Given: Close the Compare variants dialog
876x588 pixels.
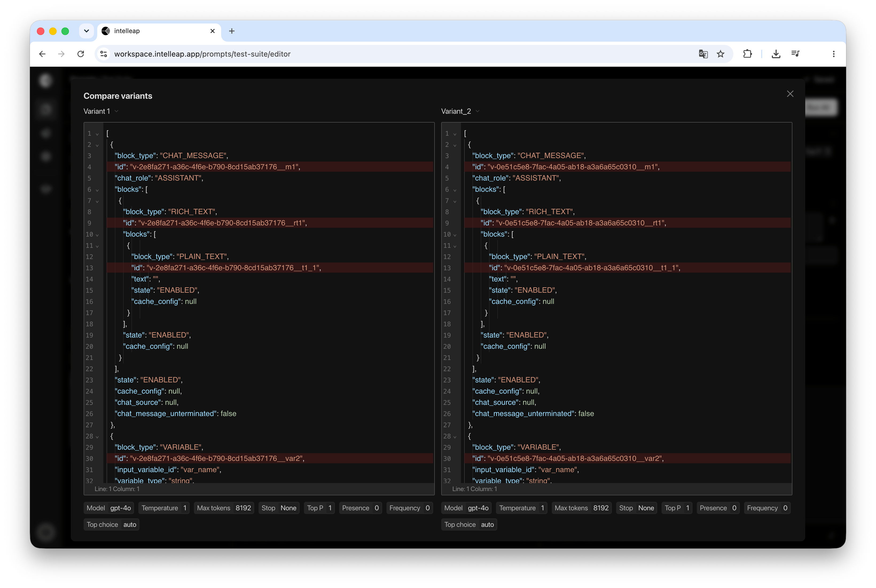Looking at the screenshot, I should pyautogui.click(x=790, y=94).
